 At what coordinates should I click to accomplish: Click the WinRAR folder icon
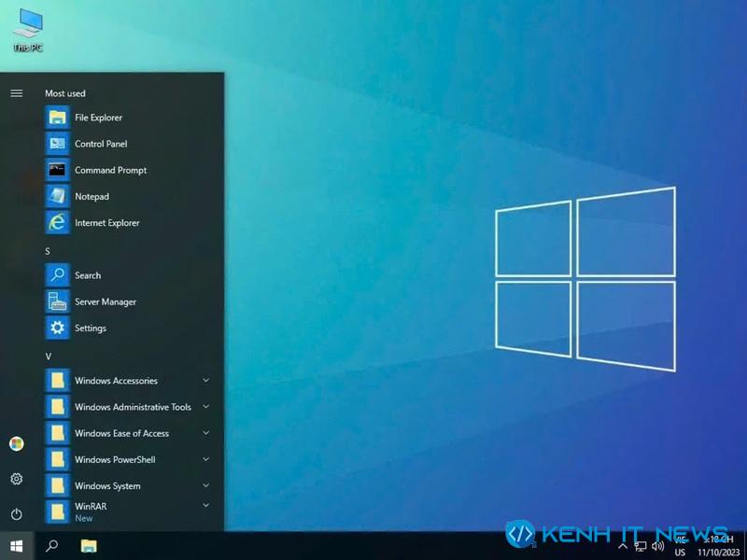pyautogui.click(x=58, y=511)
